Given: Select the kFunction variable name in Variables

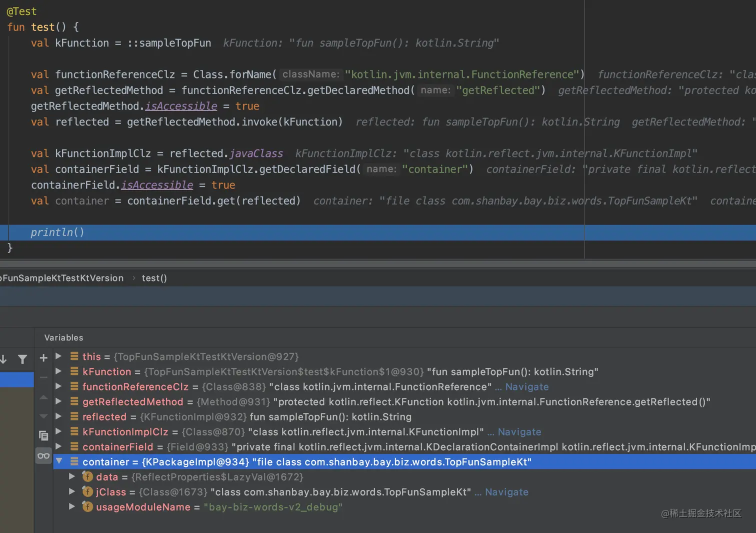Looking at the screenshot, I should coord(106,371).
